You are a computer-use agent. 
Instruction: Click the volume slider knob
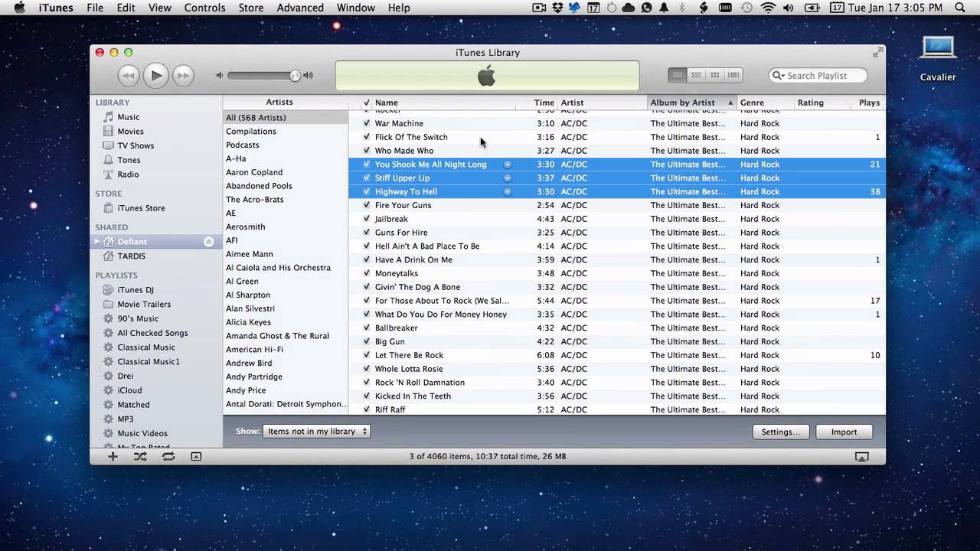pos(295,75)
